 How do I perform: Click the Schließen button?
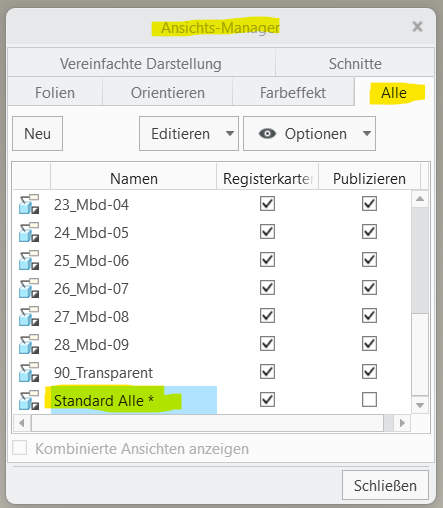click(x=385, y=485)
